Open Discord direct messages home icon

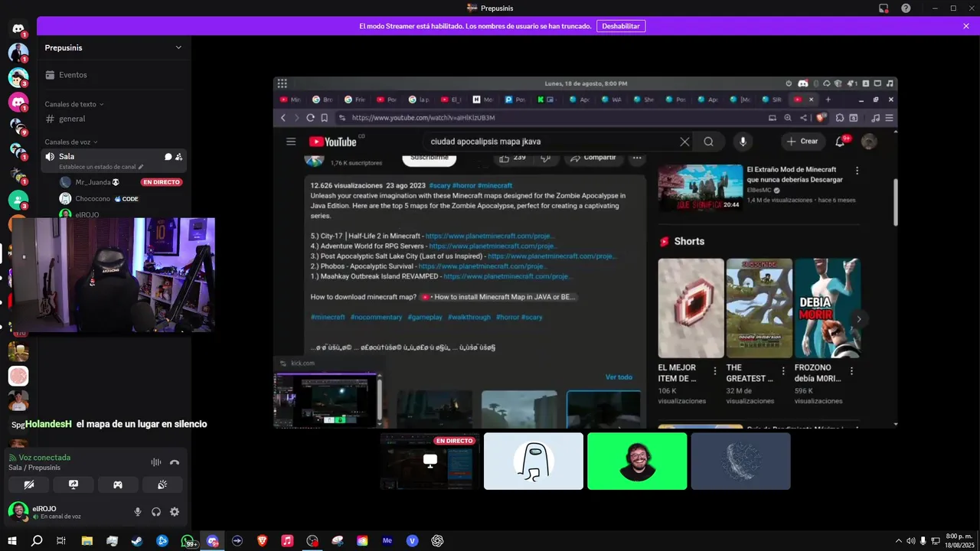(18, 28)
